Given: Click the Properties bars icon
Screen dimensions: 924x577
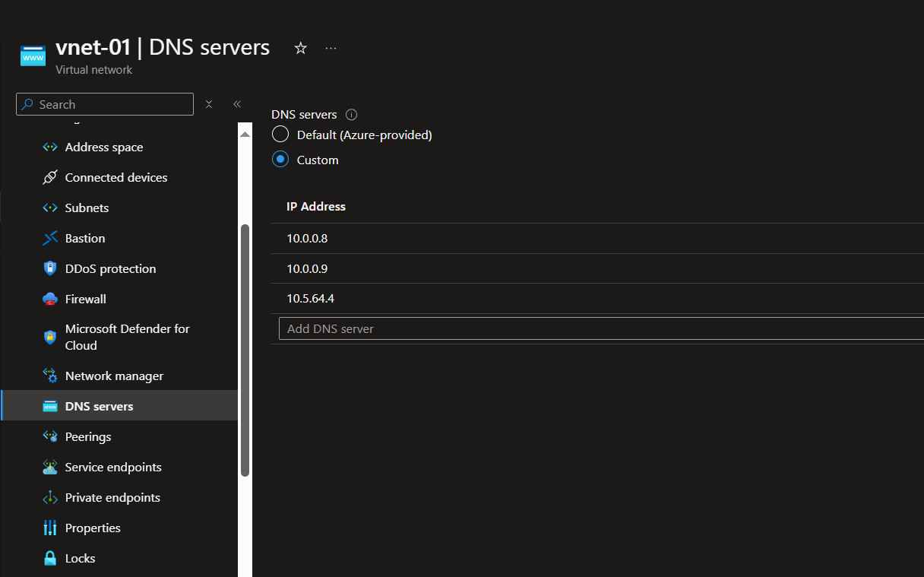Looking at the screenshot, I should [50, 528].
